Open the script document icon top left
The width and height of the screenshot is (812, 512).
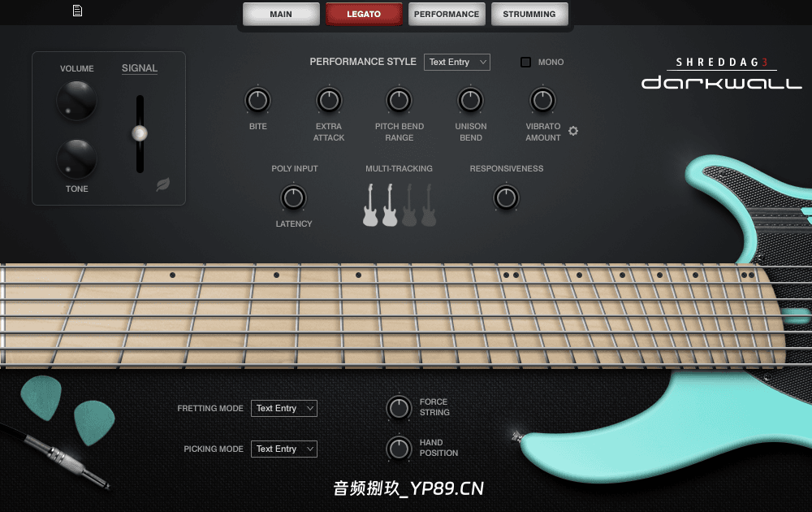coord(78,11)
